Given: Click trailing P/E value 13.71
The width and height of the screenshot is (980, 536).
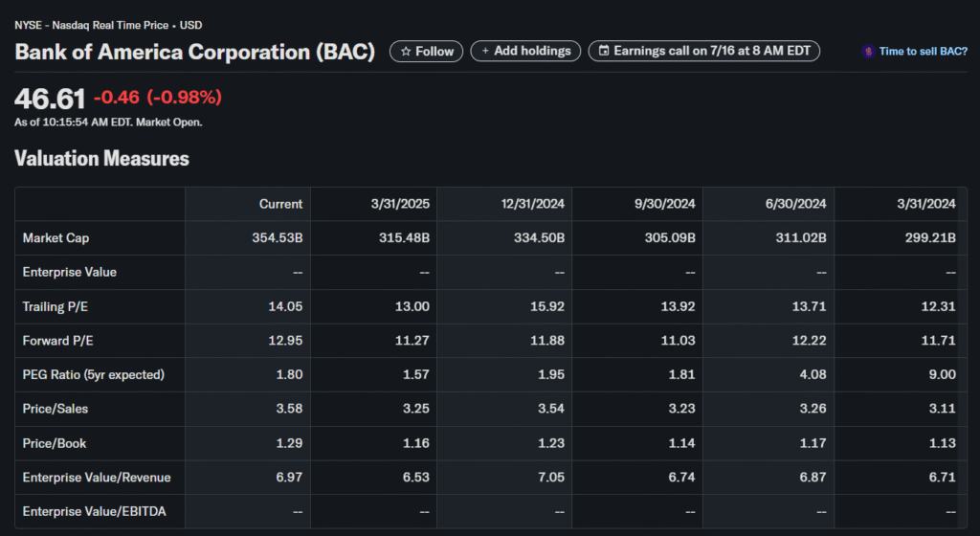Looking at the screenshot, I should point(809,306).
